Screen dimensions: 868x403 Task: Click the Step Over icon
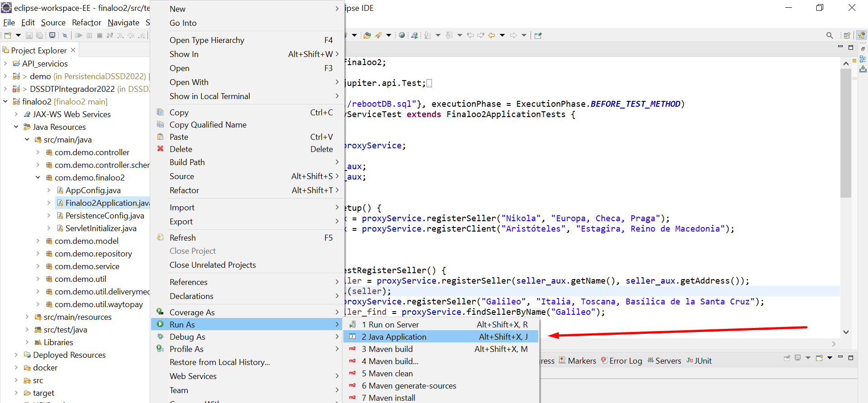click(x=131, y=35)
